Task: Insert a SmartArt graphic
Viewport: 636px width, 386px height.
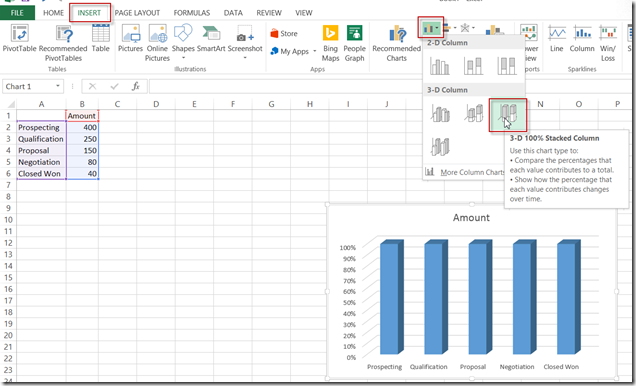Action: 211,38
